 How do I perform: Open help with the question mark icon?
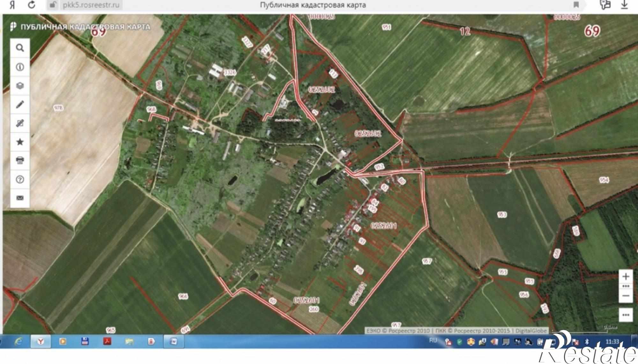point(20,179)
